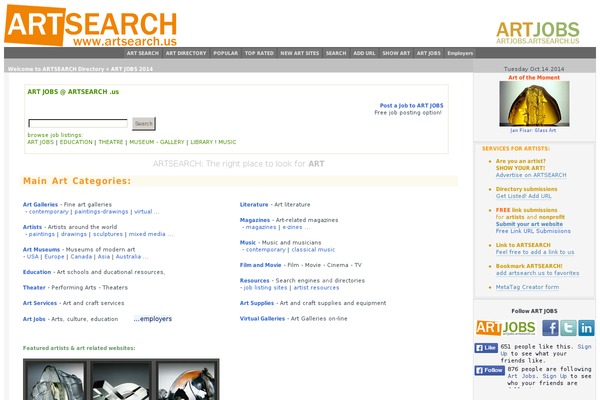Open the Film and Movie category
This screenshot has height=400, width=600.
[x=260, y=265]
